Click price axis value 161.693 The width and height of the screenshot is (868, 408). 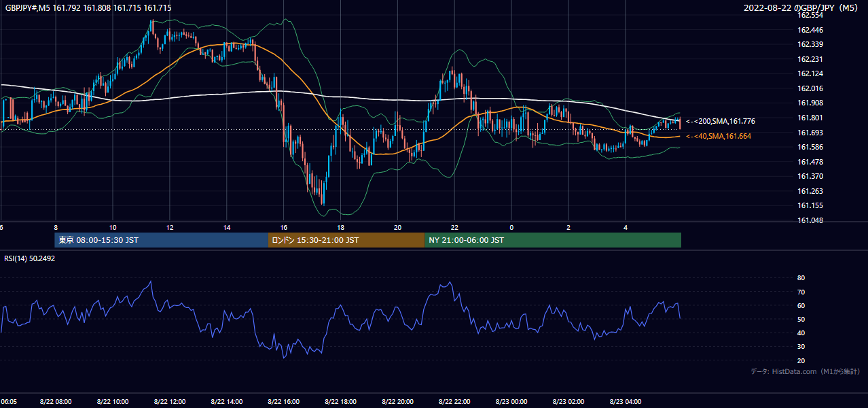click(x=810, y=133)
